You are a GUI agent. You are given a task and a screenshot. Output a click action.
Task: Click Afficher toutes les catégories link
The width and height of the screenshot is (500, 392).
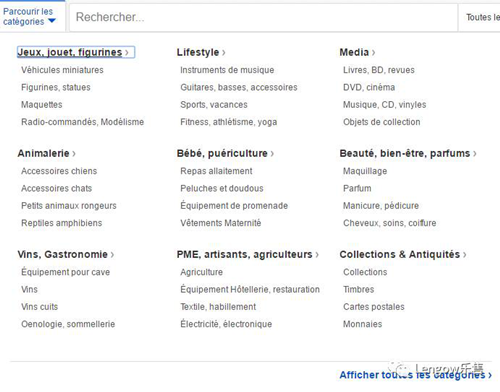[x=416, y=375]
